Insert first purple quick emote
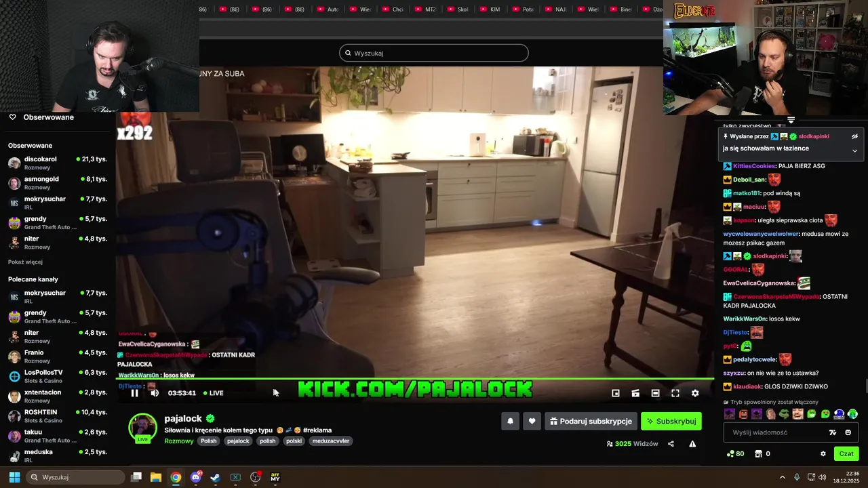The image size is (868, 488). 729,413
